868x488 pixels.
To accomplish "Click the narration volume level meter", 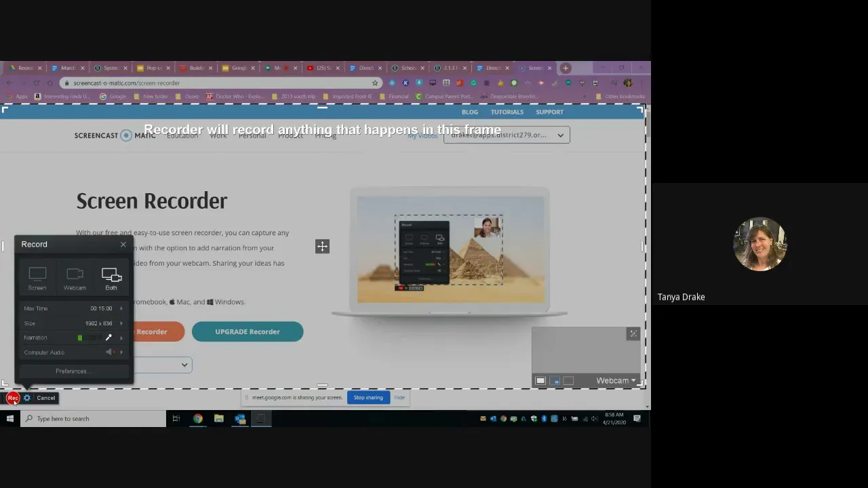I will [x=90, y=338].
